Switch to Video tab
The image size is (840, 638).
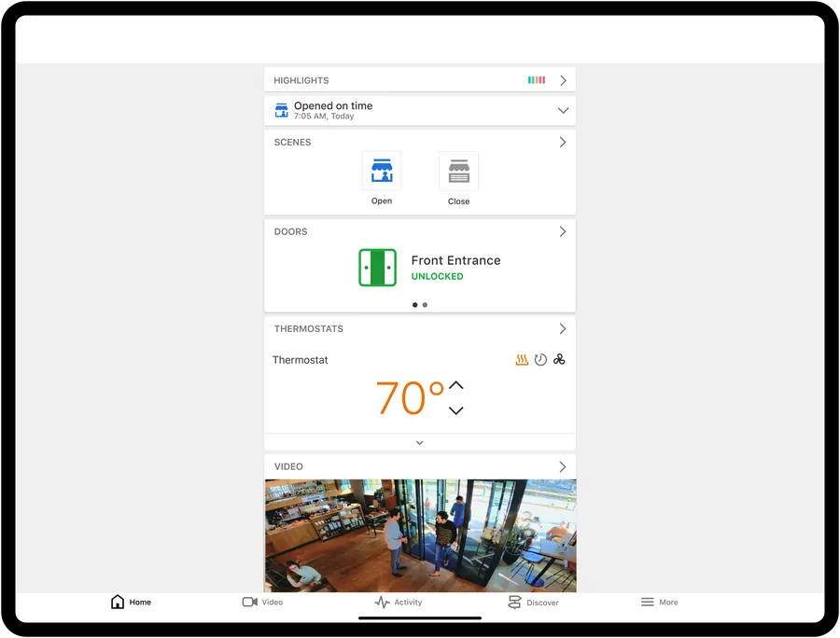(262, 603)
